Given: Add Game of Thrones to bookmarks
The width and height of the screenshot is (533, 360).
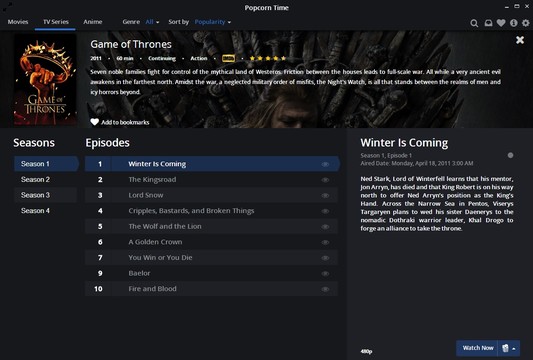Looking at the screenshot, I should tap(120, 122).
